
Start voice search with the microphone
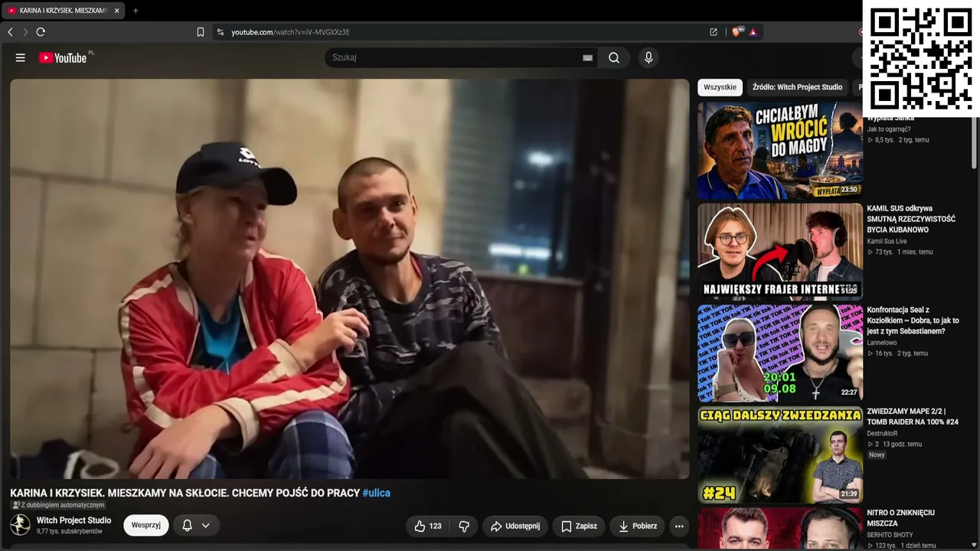pyautogui.click(x=648, y=57)
